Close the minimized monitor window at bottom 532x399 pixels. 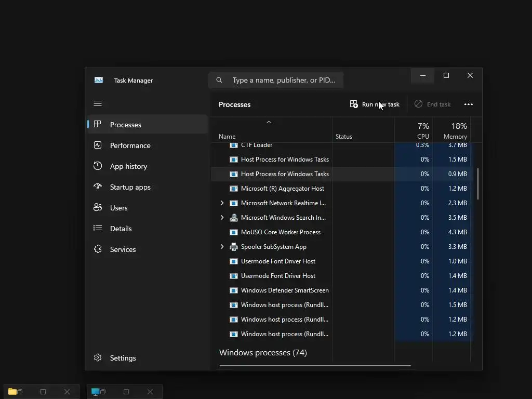click(x=150, y=392)
